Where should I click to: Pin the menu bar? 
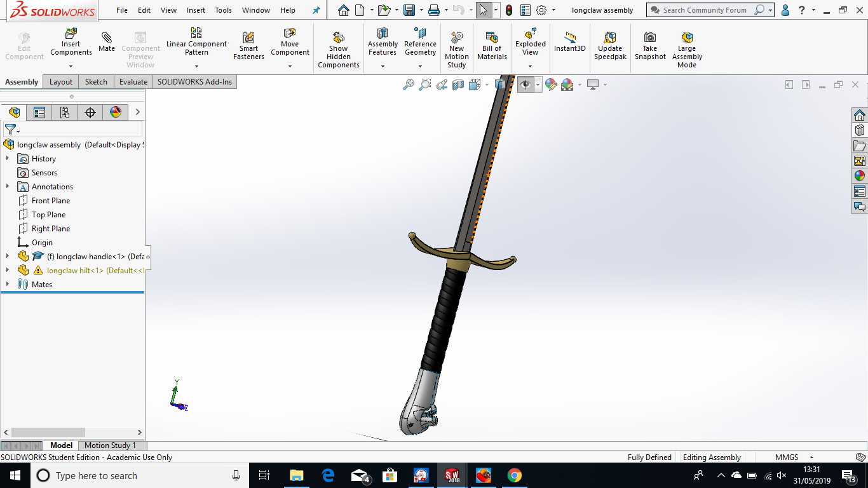click(316, 10)
